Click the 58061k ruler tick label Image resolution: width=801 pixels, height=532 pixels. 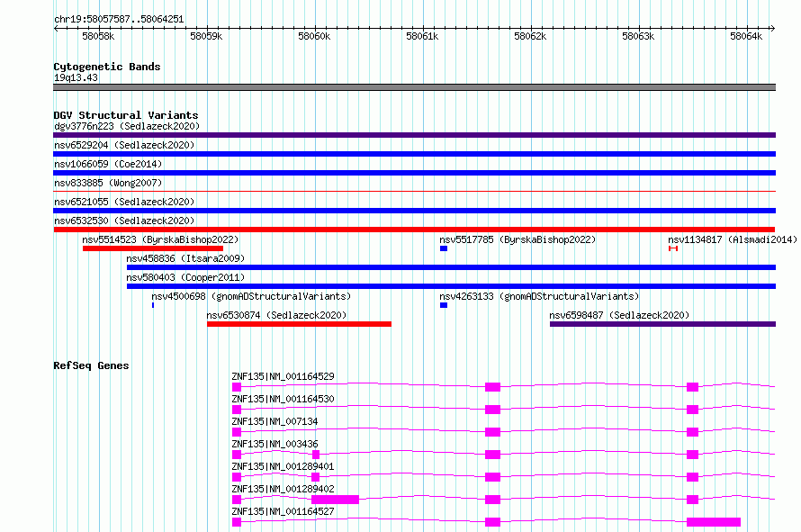click(x=422, y=36)
